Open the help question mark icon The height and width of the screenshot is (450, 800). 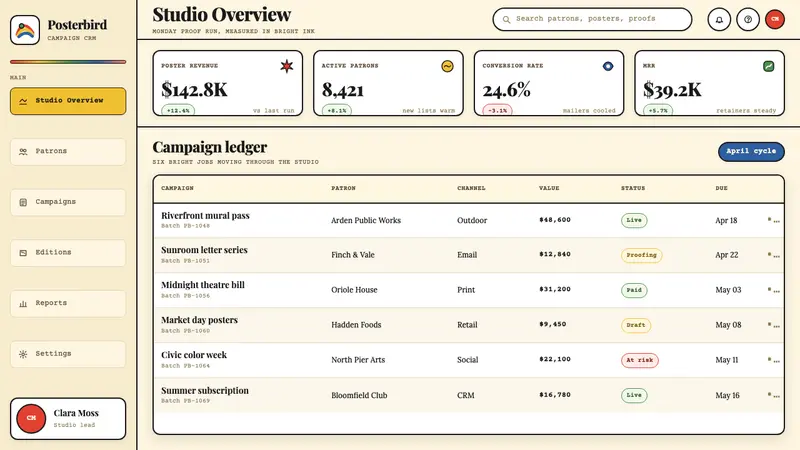tap(747, 19)
